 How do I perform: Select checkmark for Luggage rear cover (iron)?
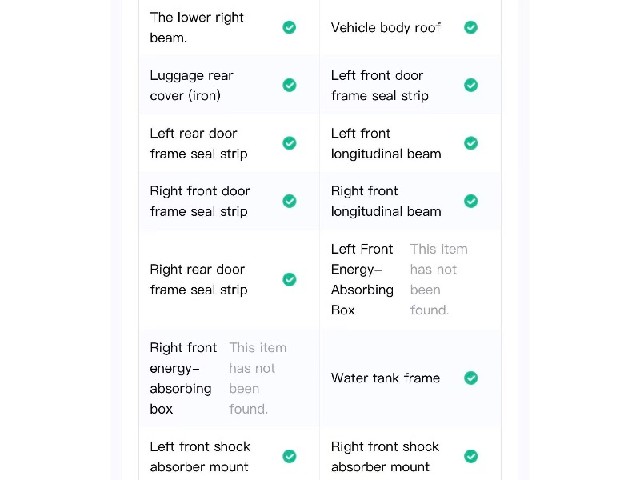[289, 85]
